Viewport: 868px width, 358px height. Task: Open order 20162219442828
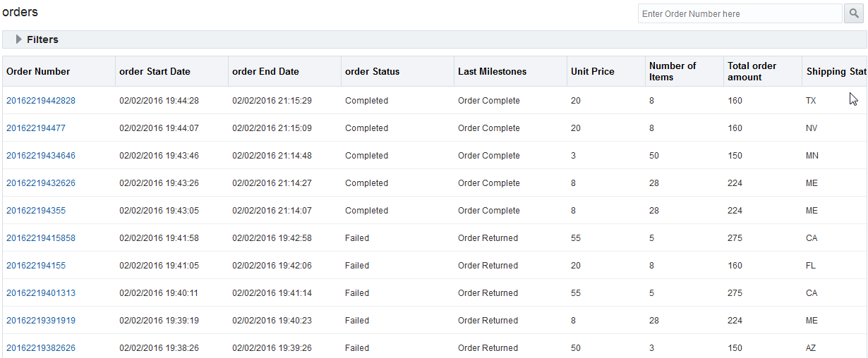point(41,101)
